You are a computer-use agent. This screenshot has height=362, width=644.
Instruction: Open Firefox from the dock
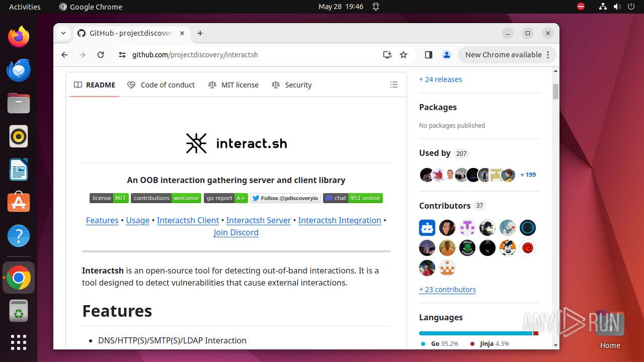coord(19,37)
